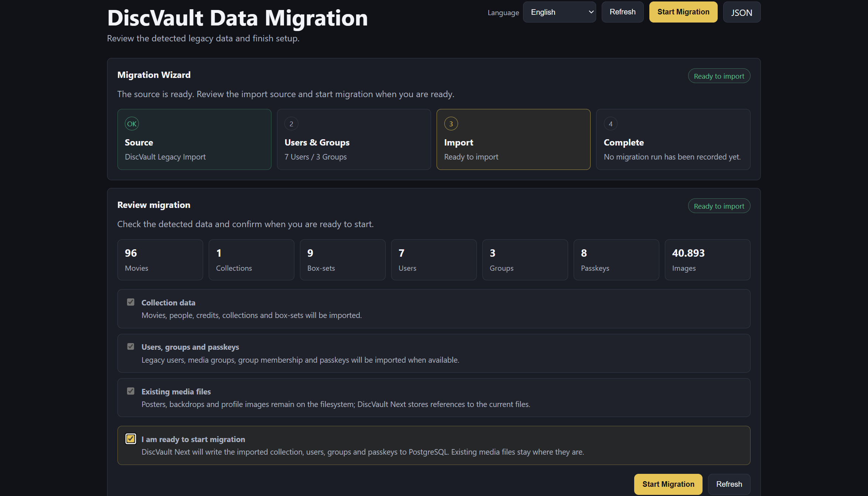Click the Ready to import badge in Migration Wizard
The height and width of the screenshot is (496, 868).
pos(719,76)
